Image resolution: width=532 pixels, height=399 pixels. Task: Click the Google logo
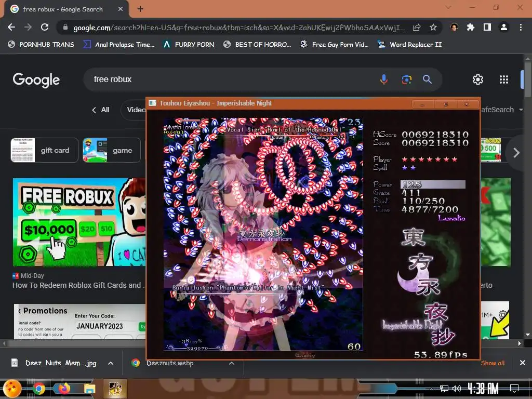click(36, 80)
